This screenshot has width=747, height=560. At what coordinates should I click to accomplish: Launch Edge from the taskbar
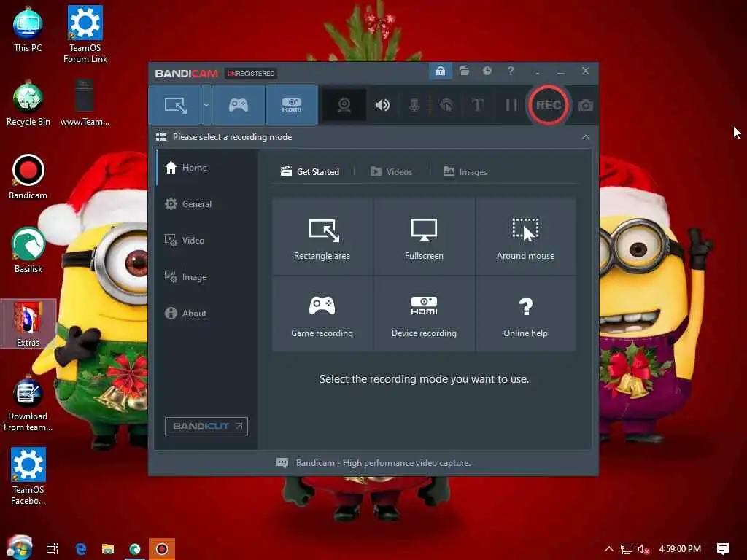point(81,549)
